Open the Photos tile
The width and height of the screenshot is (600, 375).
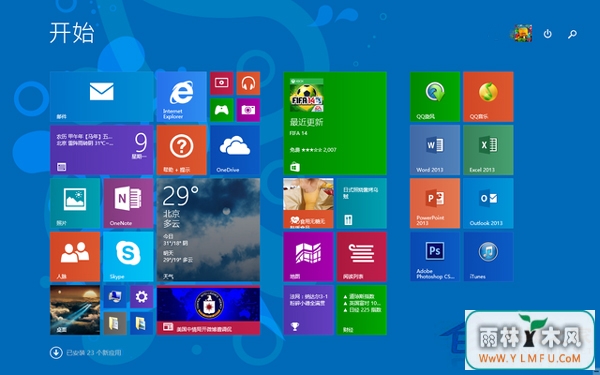pos(75,203)
